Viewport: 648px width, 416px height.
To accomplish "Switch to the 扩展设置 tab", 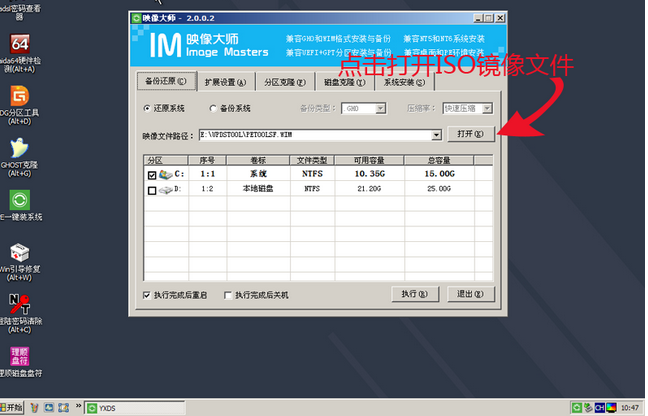I will pyautogui.click(x=226, y=82).
